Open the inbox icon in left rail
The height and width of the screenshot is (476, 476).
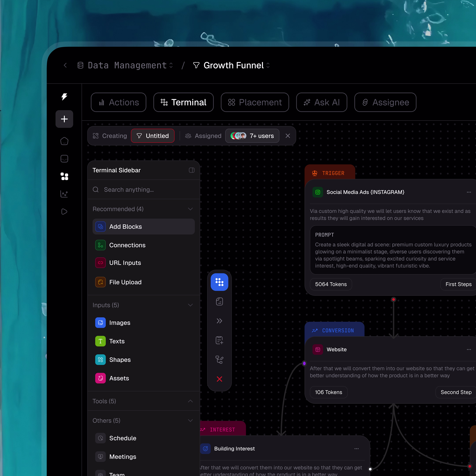tap(64, 159)
